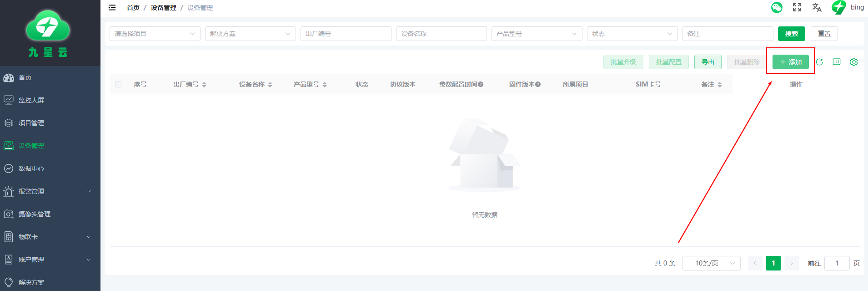Sort by 产品型号 column arrows

325,85
